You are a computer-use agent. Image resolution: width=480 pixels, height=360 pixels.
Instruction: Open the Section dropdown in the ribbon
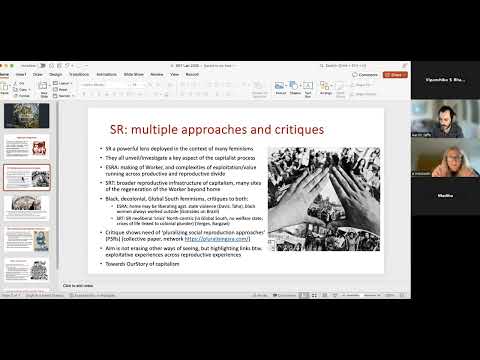[x=63, y=96]
